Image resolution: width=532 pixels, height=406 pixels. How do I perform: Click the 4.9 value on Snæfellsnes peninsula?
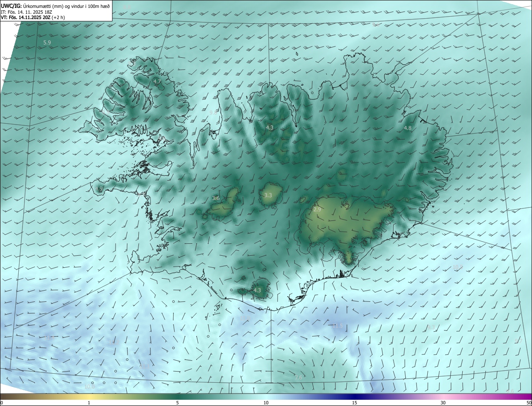click(x=99, y=189)
